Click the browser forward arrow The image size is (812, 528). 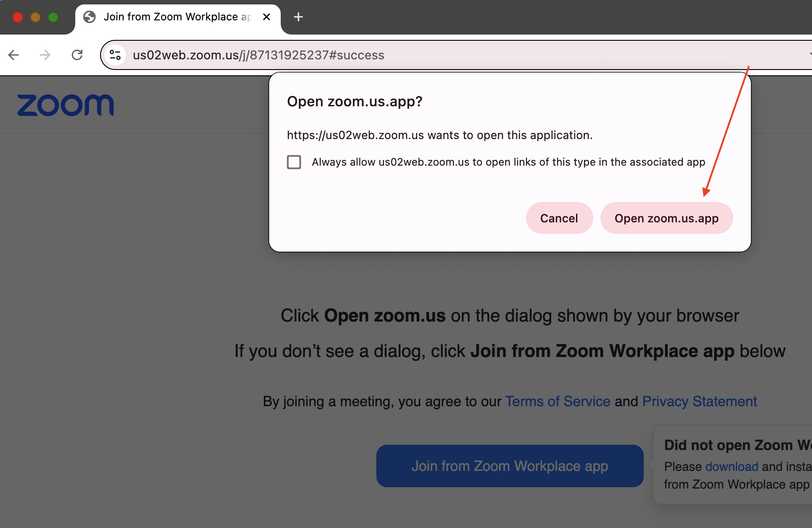coord(45,55)
